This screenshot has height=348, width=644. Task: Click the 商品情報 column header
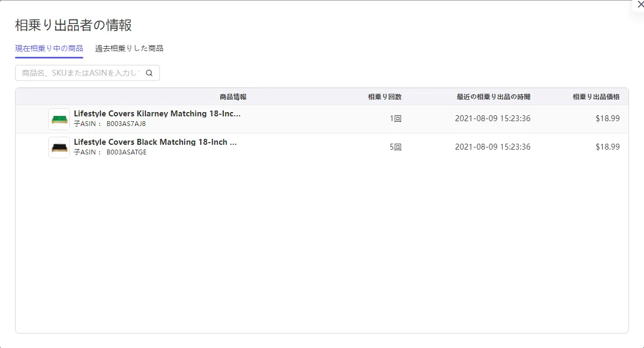coord(233,97)
